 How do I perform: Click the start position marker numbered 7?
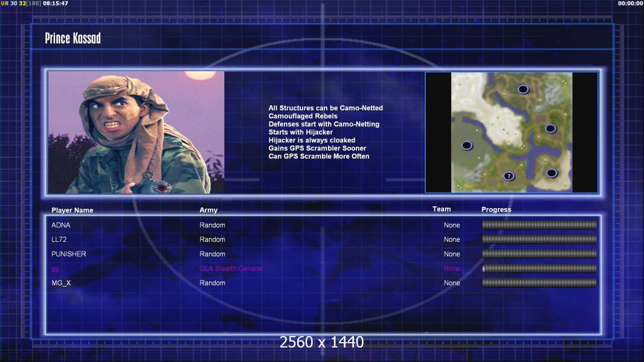509,176
